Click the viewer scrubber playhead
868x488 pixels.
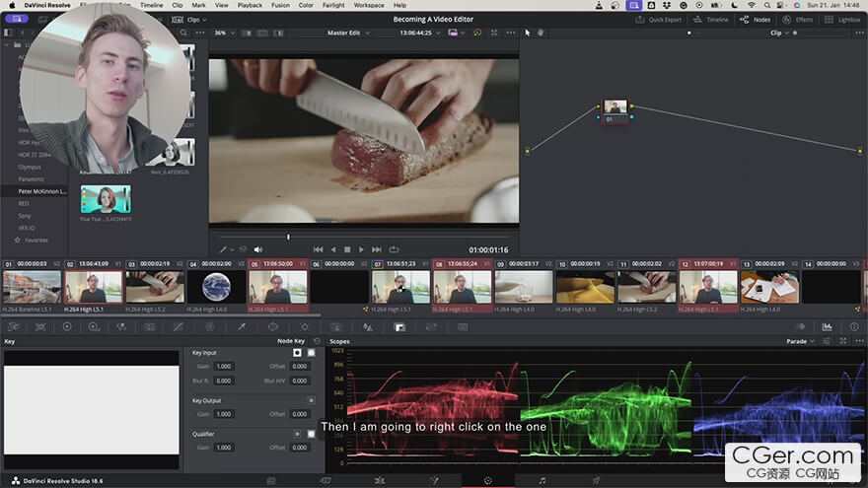pyautogui.click(x=288, y=237)
